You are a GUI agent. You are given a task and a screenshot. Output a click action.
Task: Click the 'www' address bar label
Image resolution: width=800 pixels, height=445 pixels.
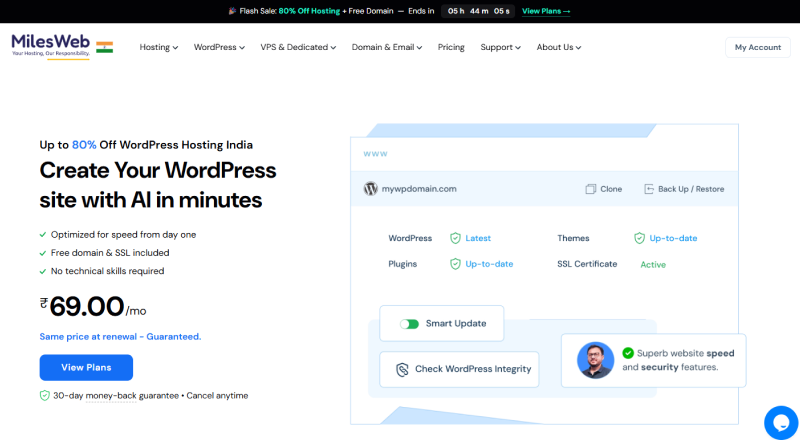pyautogui.click(x=376, y=154)
